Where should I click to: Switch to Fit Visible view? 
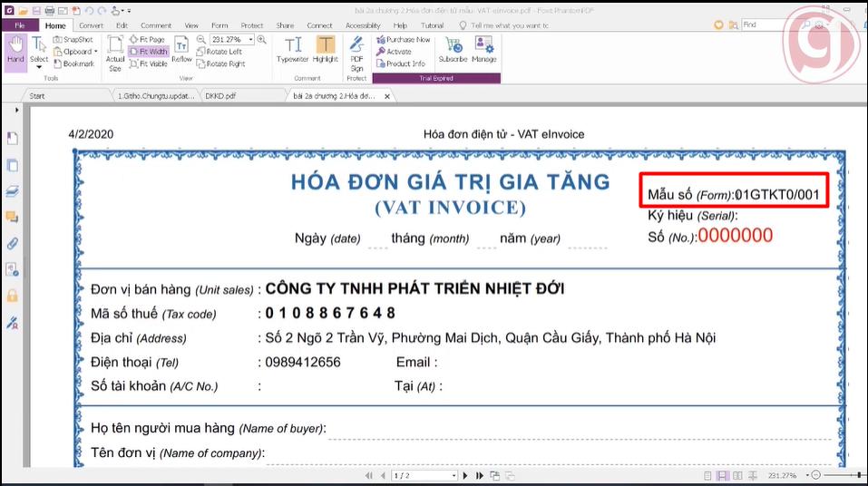tap(149, 63)
